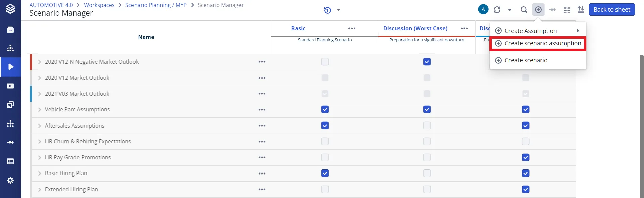Open the history clock icon

coord(328,10)
